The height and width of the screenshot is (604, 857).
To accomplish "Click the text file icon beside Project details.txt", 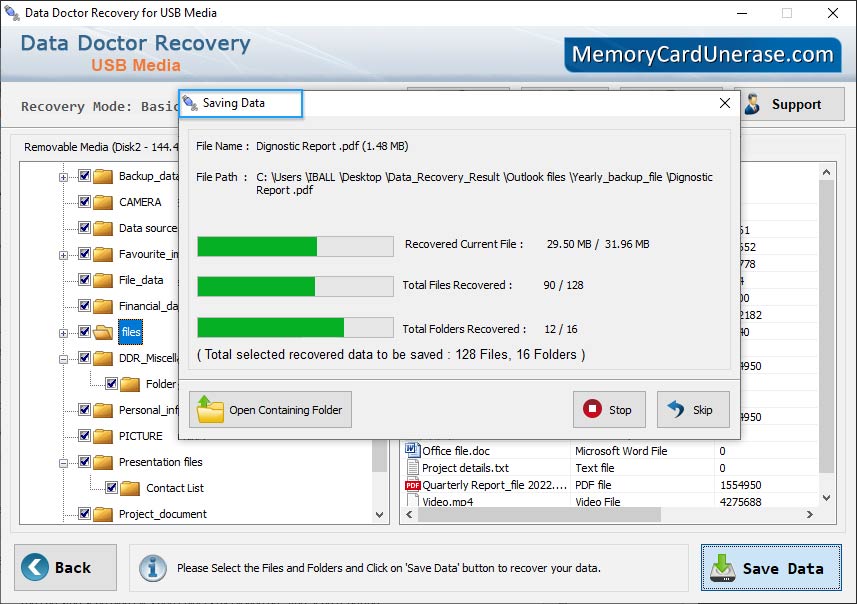I will click(412, 467).
